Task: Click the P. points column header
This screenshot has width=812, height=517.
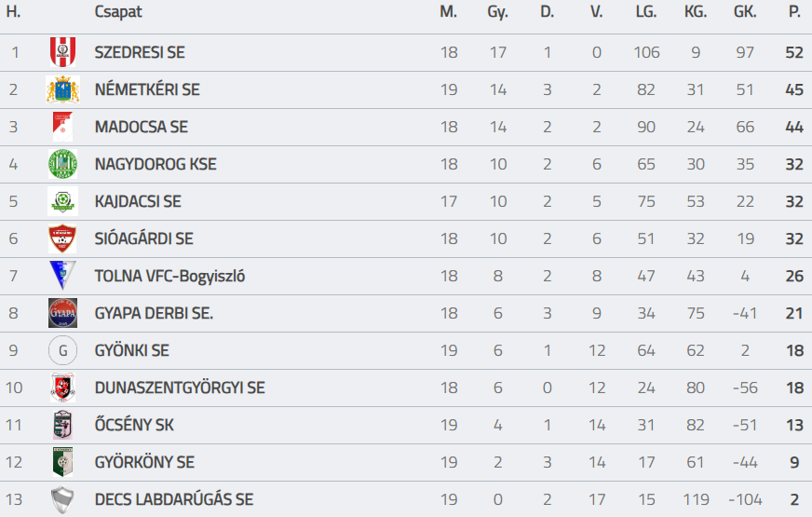Action: [794, 11]
